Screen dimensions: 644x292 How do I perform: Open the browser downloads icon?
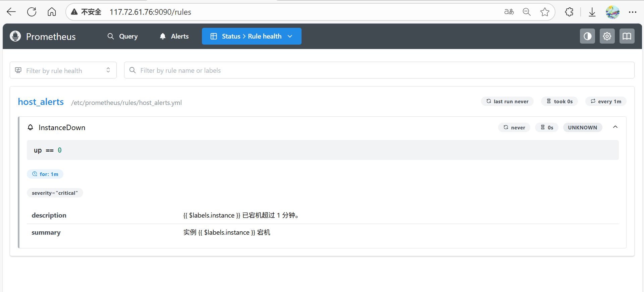[592, 12]
